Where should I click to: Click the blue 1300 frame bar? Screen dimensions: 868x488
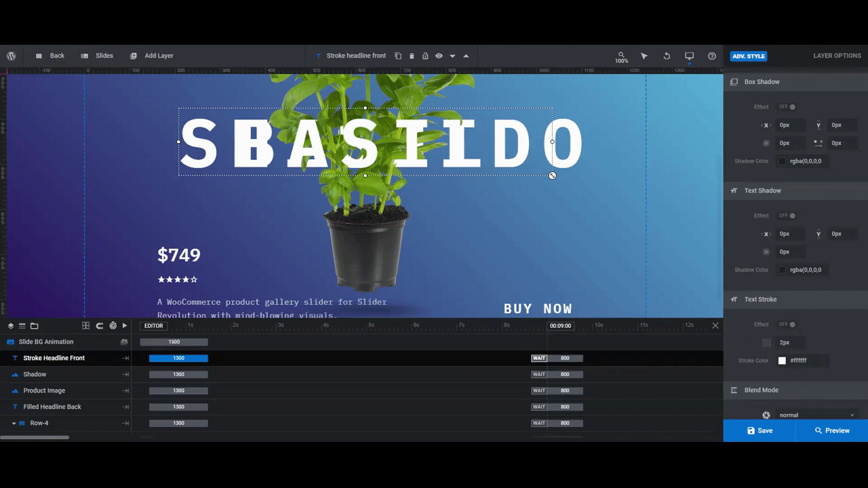(x=178, y=358)
